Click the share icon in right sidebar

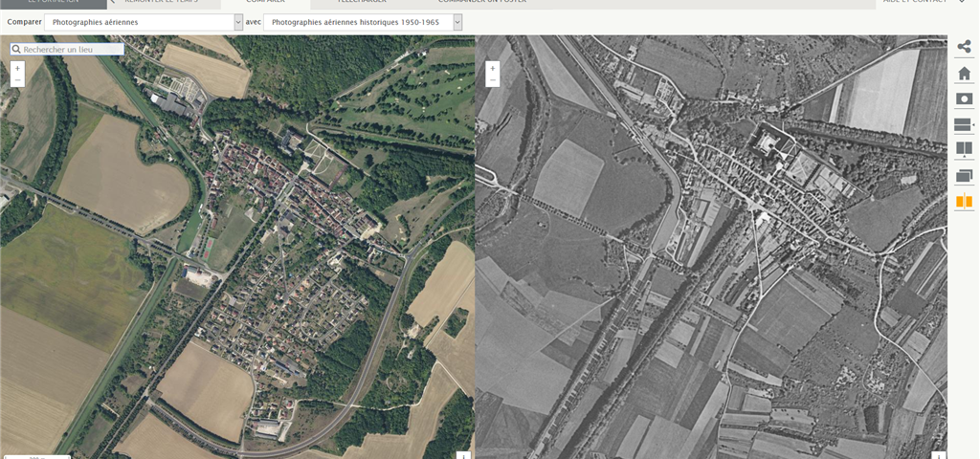(964, 46)
